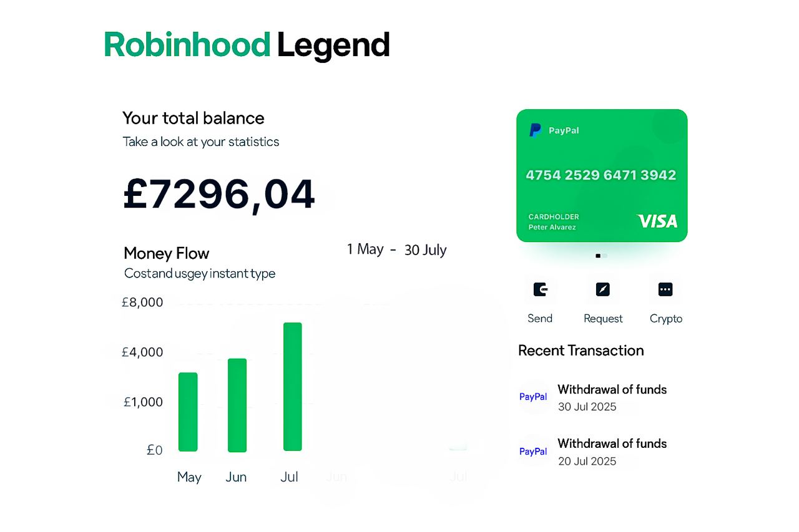Click the Jun bar in Money Flow
Viewport: 799px width, 532px height.
click(237, 405)
